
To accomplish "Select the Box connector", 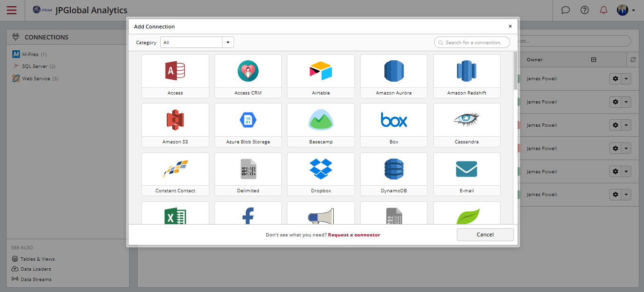I will [394, 125].
